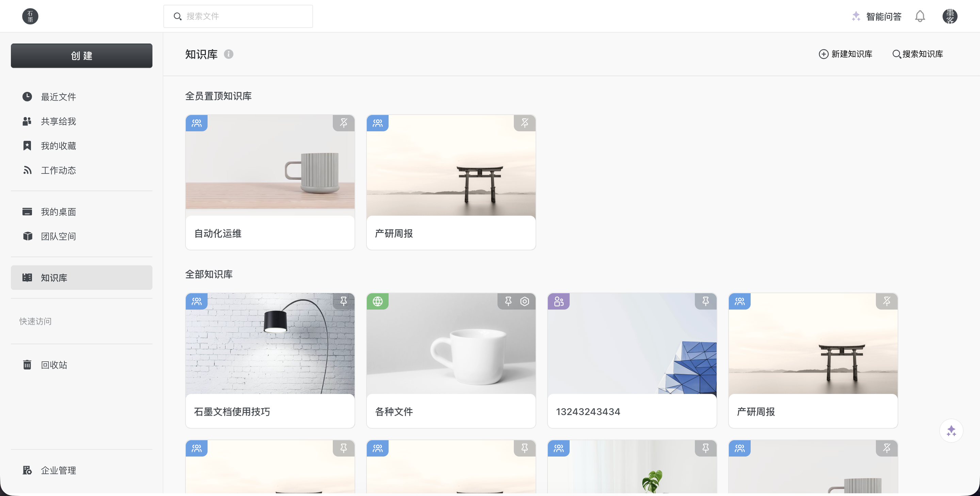Click the 企业管理 building icon
The image size is (980, 496).
coord(27,470)
